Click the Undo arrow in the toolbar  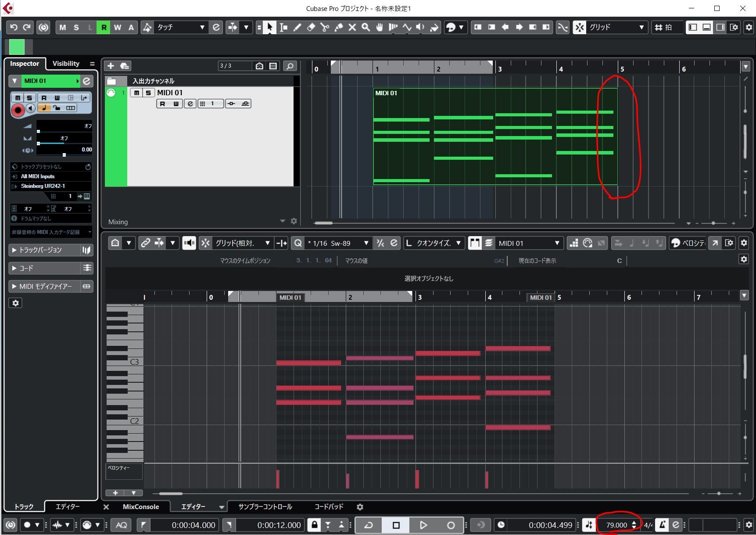click(14, 27)
